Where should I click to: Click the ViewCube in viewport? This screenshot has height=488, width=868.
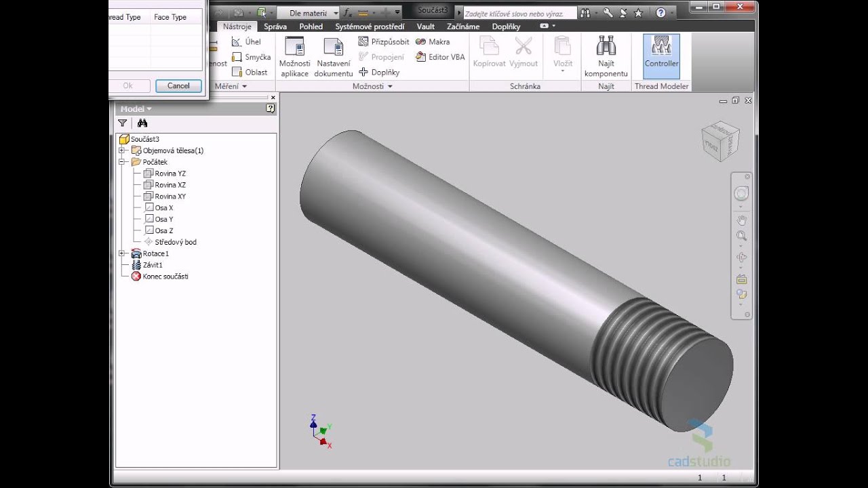click(719, 141)
